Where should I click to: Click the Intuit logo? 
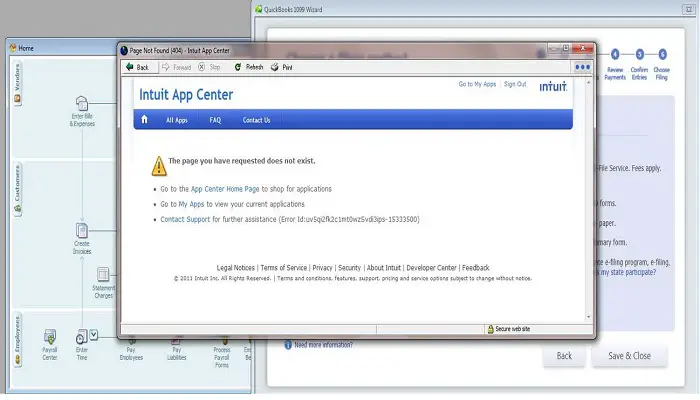553,86
